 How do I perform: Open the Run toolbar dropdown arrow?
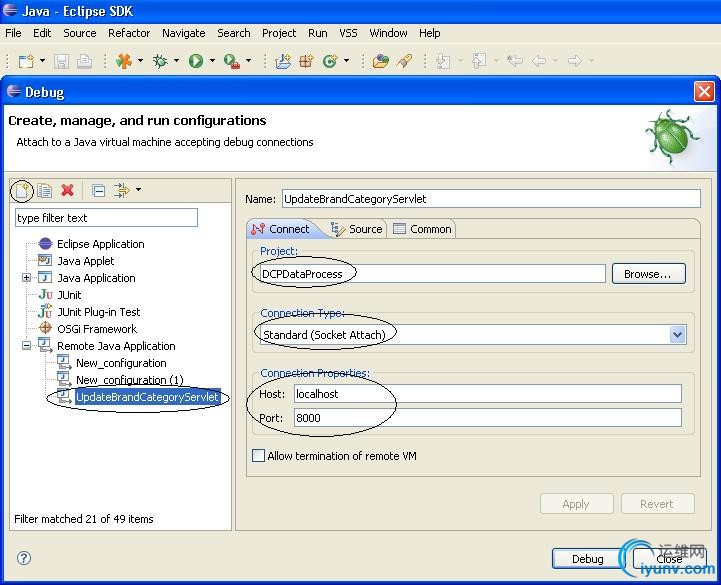(212, 61)
